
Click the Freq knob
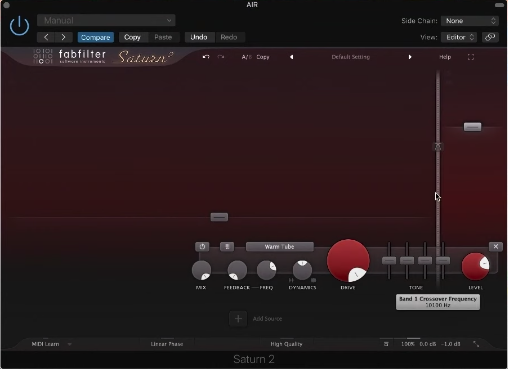(266, 270)
